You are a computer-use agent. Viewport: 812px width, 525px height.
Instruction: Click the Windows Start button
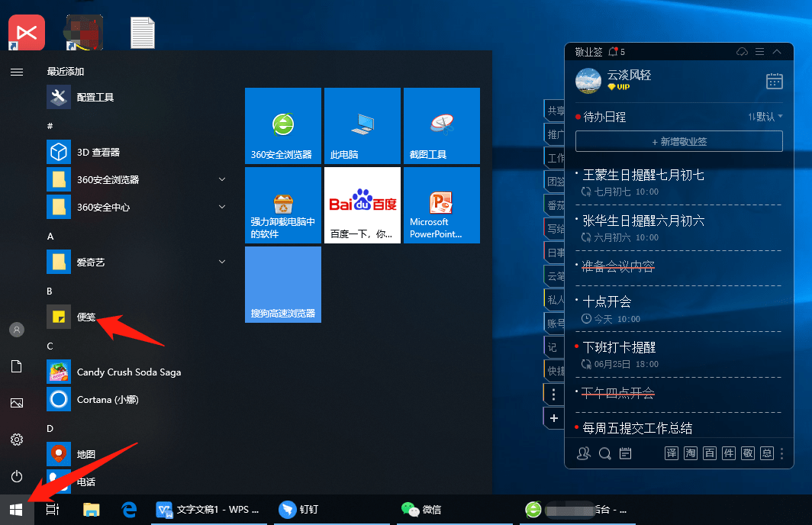coord(16,510)
